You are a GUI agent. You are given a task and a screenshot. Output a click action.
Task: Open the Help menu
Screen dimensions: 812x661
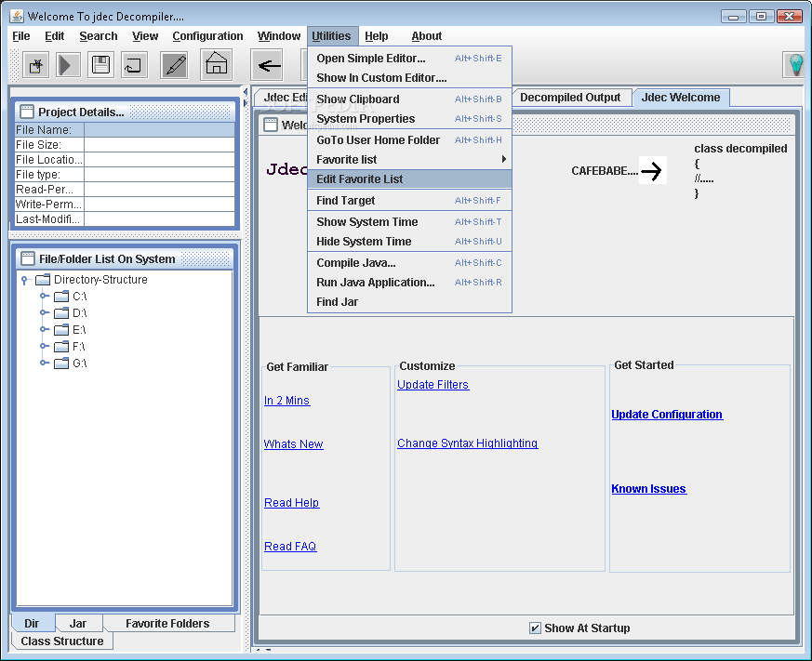[376, 36]
